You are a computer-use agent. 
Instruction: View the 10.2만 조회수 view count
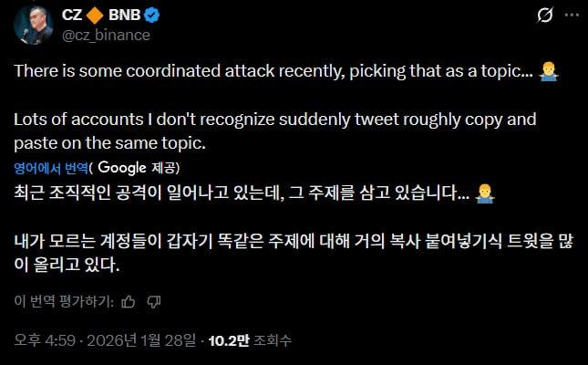click(x=242, y=341)
